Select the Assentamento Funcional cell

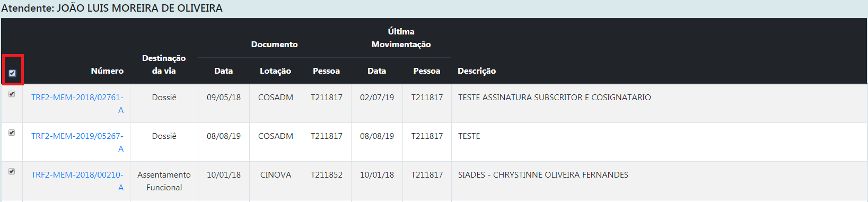coord(164,181)
